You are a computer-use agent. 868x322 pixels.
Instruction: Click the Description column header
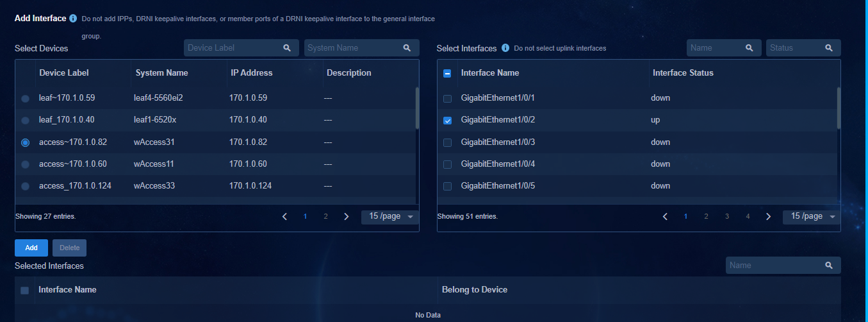tap(349, 73)
